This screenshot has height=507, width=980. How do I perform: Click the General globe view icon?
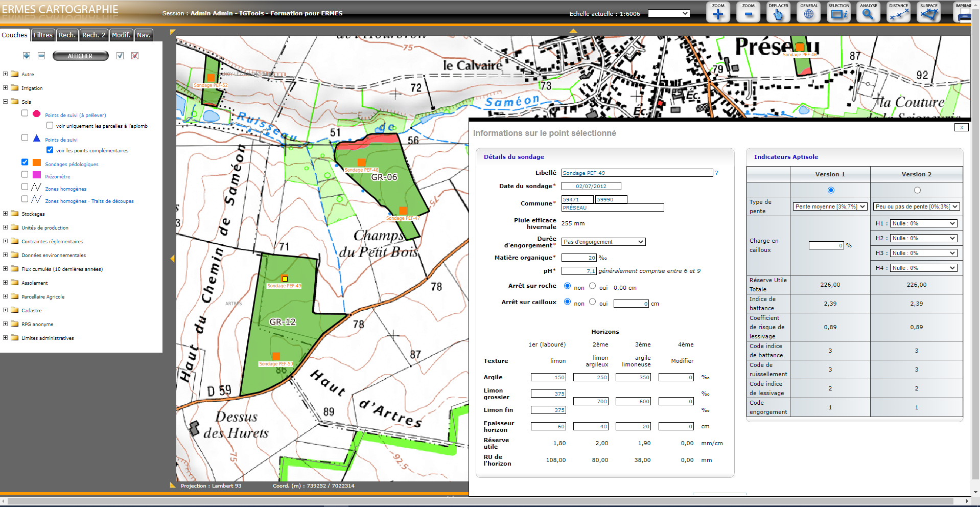click(x=808, y=12)
